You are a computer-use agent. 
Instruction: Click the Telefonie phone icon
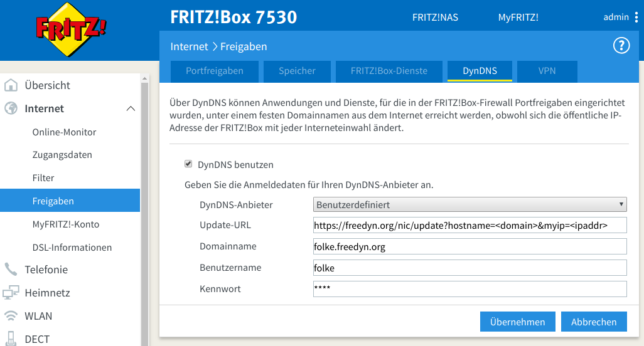(x=11, y=270)
